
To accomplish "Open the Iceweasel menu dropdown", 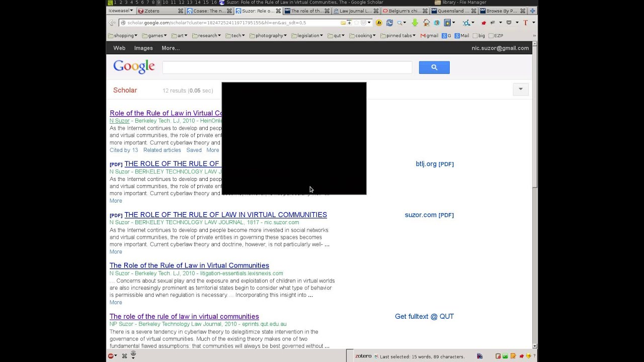I will coord(121,11).
